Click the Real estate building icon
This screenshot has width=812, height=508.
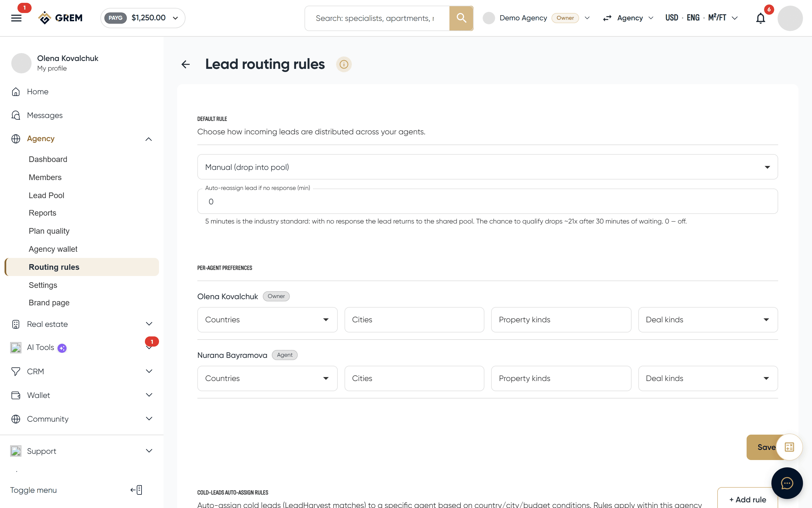coord(16,324)
